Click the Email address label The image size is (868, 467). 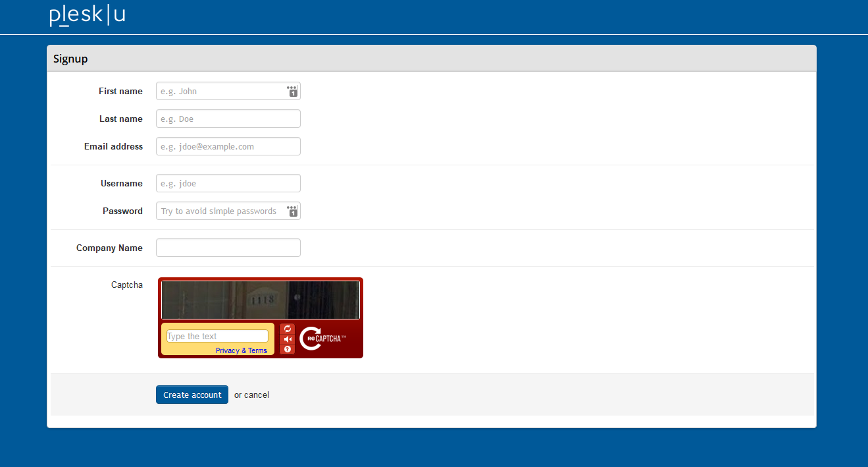point(113,146)
